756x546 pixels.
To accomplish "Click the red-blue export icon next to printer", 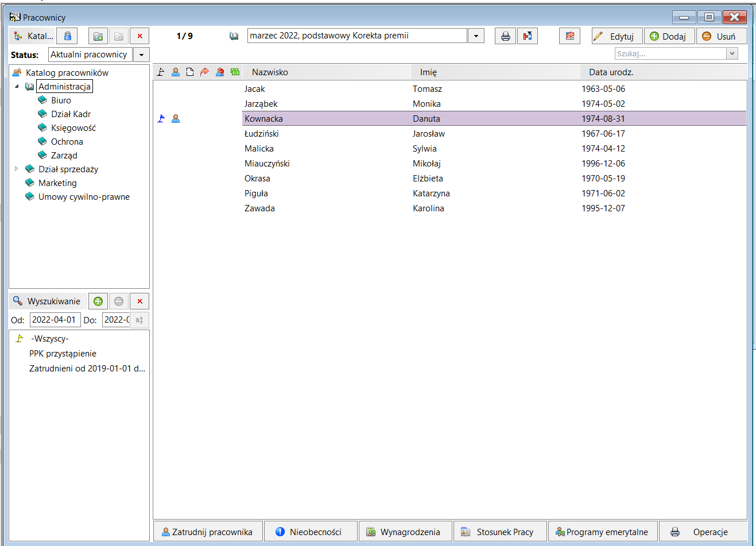I will 528,36.
